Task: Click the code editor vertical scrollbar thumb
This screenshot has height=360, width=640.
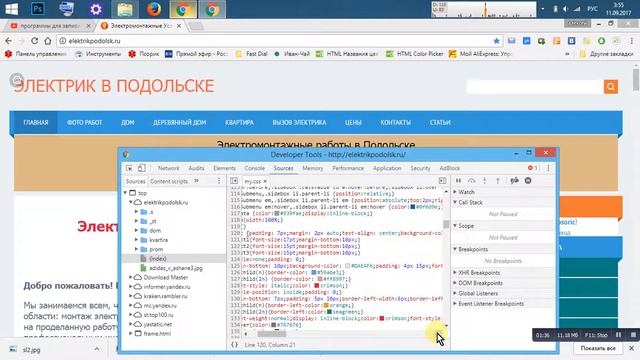Action: tap(446, 224)
